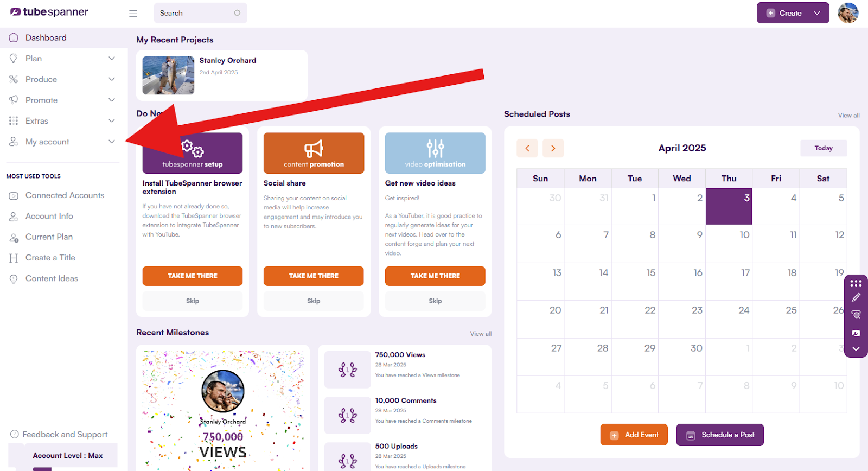Click the floating toolbar pencil icon
Screen dimensions: 868x471
856,297
